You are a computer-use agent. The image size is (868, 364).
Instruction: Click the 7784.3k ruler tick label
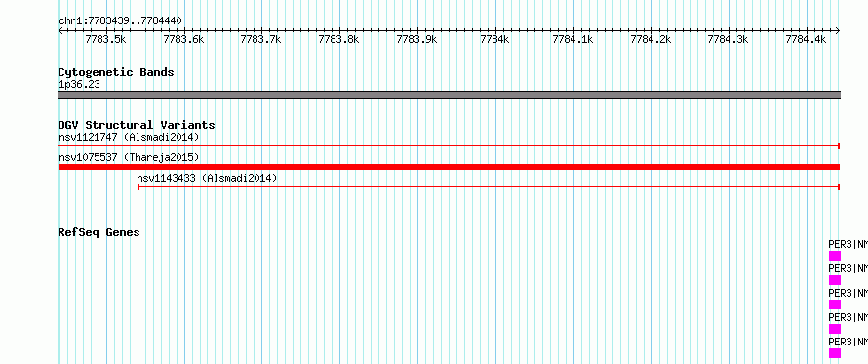tap(729, 39)
